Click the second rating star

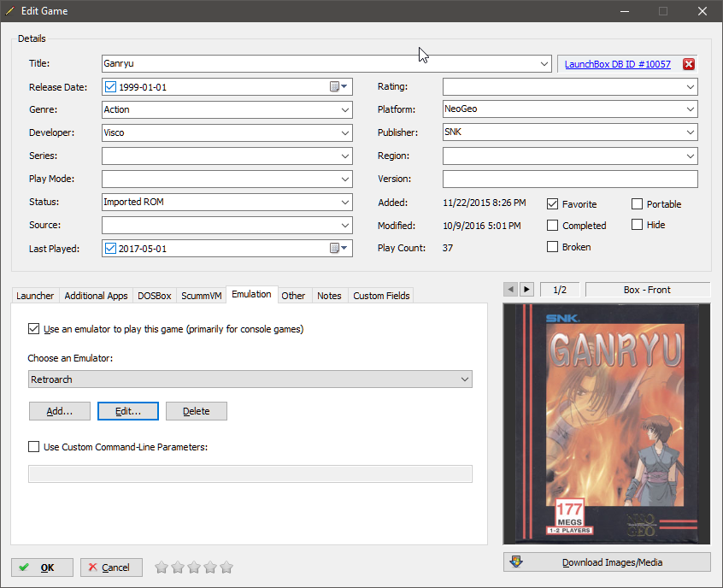click(x=178, y=567)
